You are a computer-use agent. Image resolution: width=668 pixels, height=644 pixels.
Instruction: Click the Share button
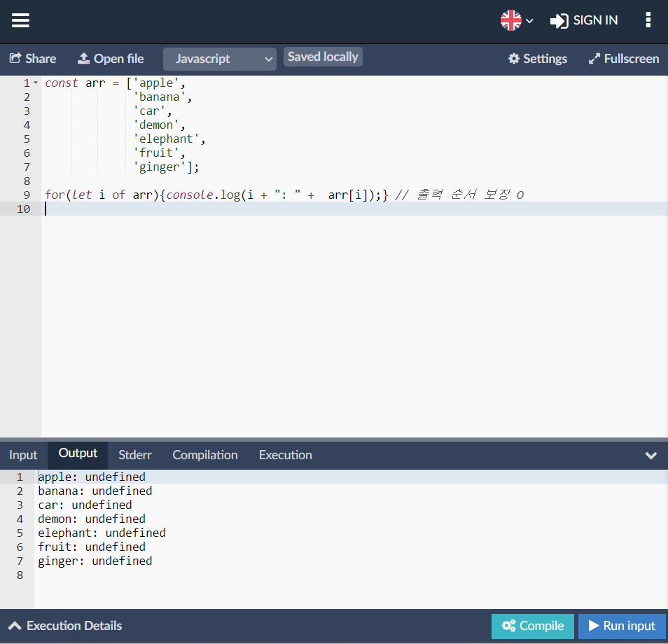point(33,58)
